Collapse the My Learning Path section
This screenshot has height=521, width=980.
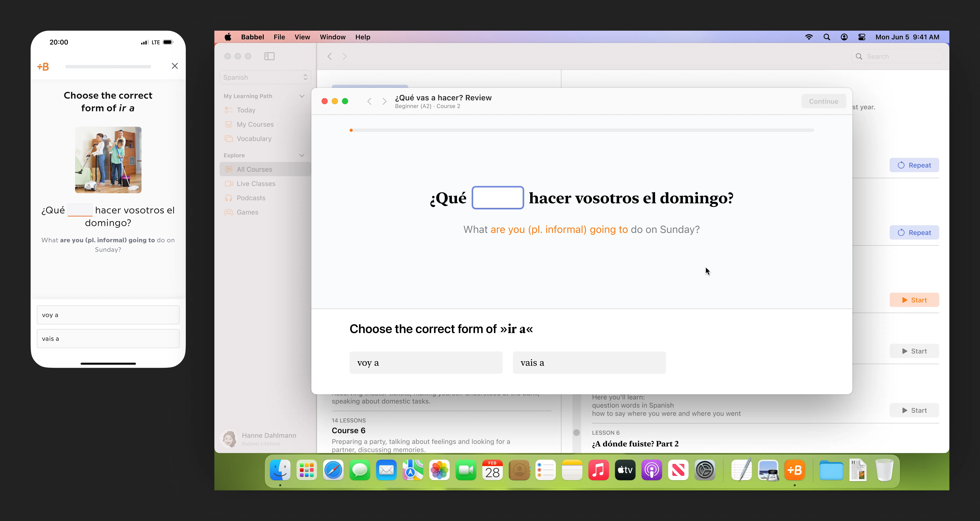302,96
